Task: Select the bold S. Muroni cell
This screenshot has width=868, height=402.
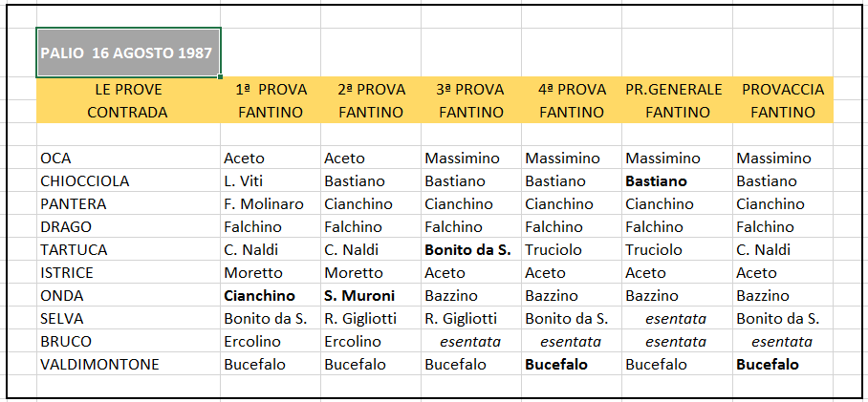Action: [371, 296]
